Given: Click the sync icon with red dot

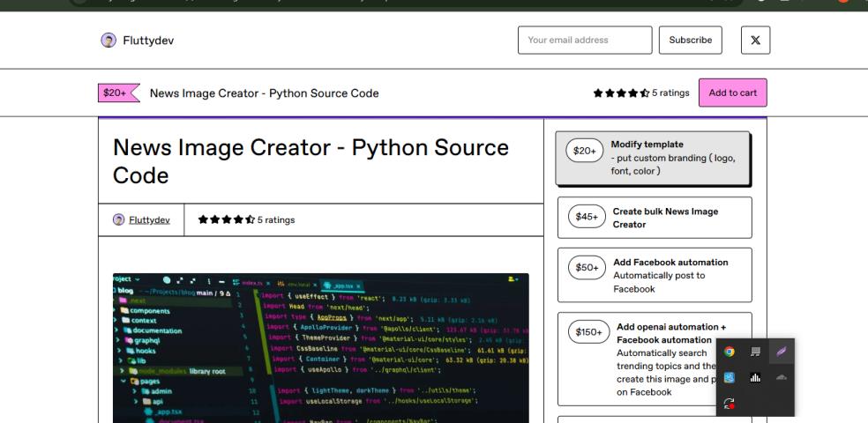Looking at the screenshot, I should (729, 401).
